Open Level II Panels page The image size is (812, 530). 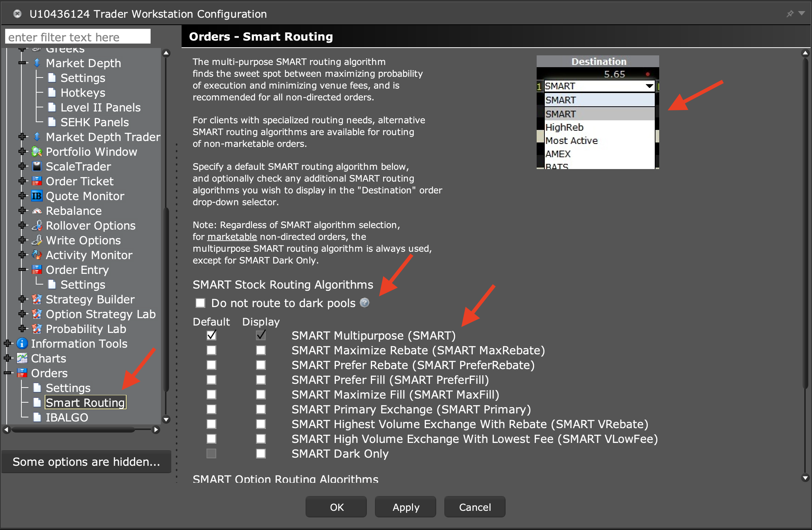click(x=100, y=107)
